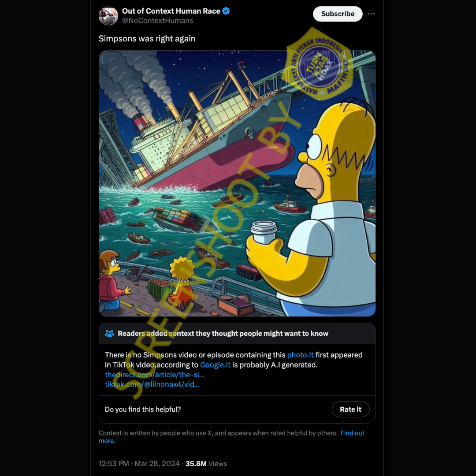Open the photo.It link in the note
Image resolution: width=476 pixels, height=476 pixels.
point(300,355)
